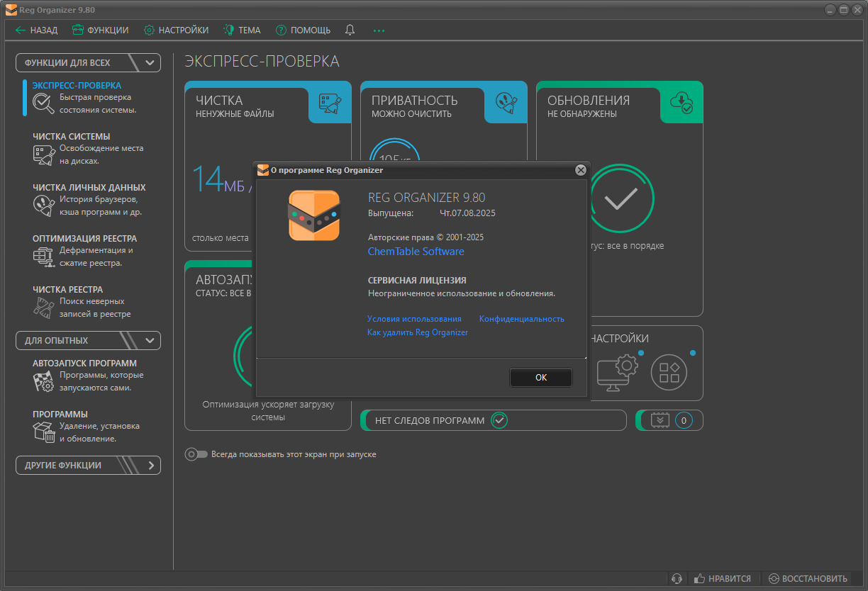
Task: Open the ChemTable Software link
Action: (416, 252)
